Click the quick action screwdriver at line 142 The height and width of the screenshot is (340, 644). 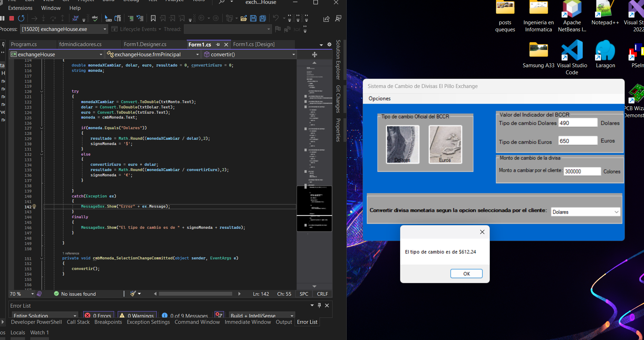click(x=34, y=207)
